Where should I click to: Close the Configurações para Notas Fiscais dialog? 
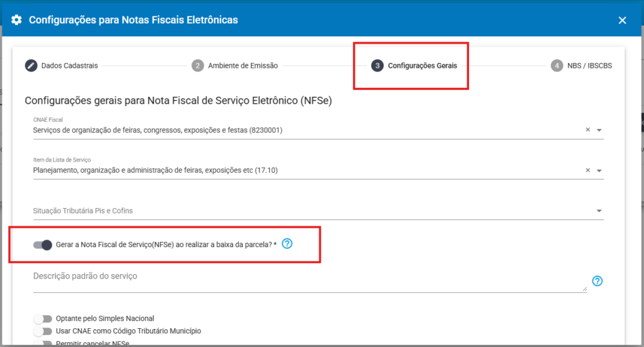[x=622, y=20]
